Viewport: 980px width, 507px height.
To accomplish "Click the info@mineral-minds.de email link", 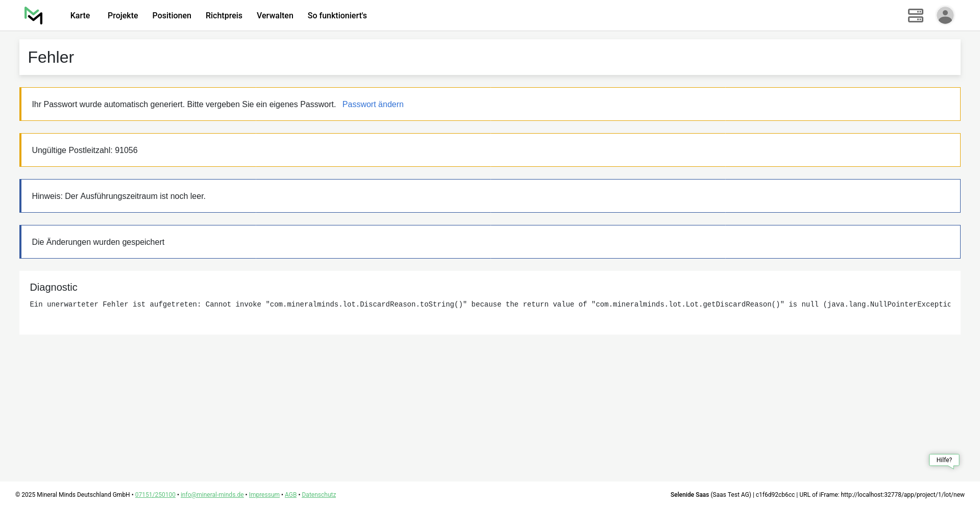I will [212, 495].
